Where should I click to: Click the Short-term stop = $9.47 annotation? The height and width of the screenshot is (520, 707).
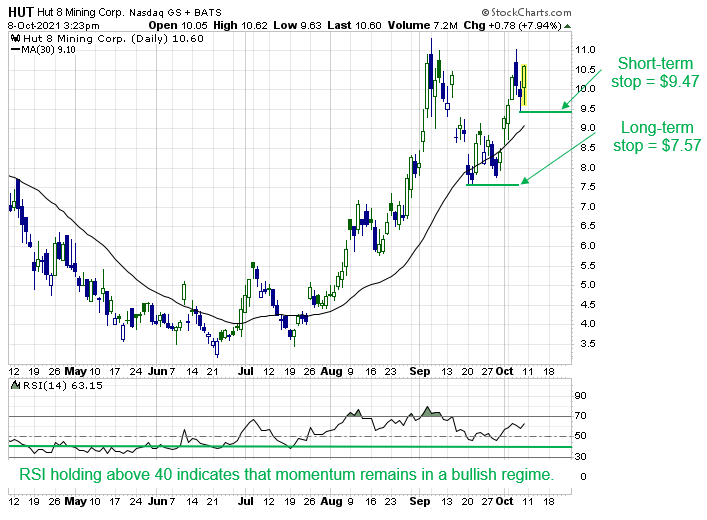pyautogui.click(x=655, y=72)
